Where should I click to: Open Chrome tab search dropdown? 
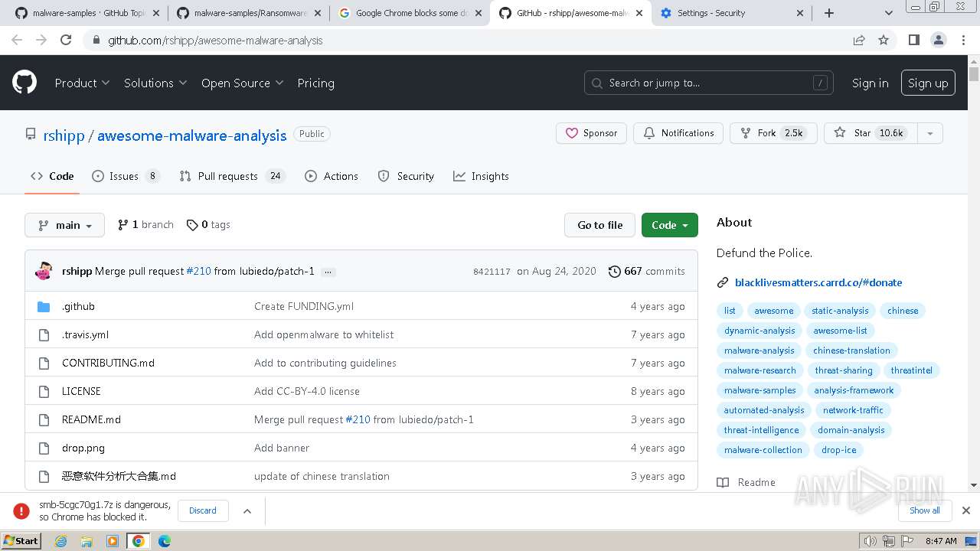(889, 13)
